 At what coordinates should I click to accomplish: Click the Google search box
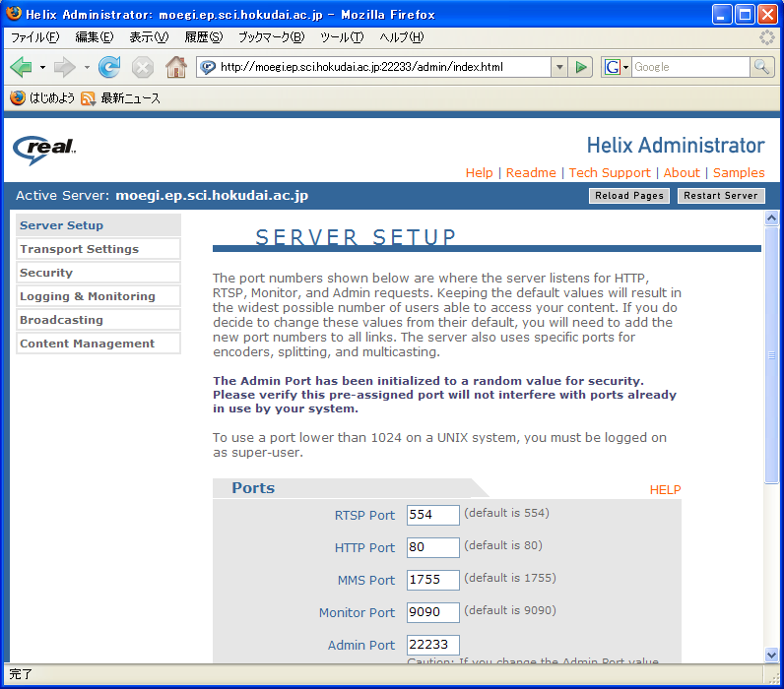[x=690, y=67]
